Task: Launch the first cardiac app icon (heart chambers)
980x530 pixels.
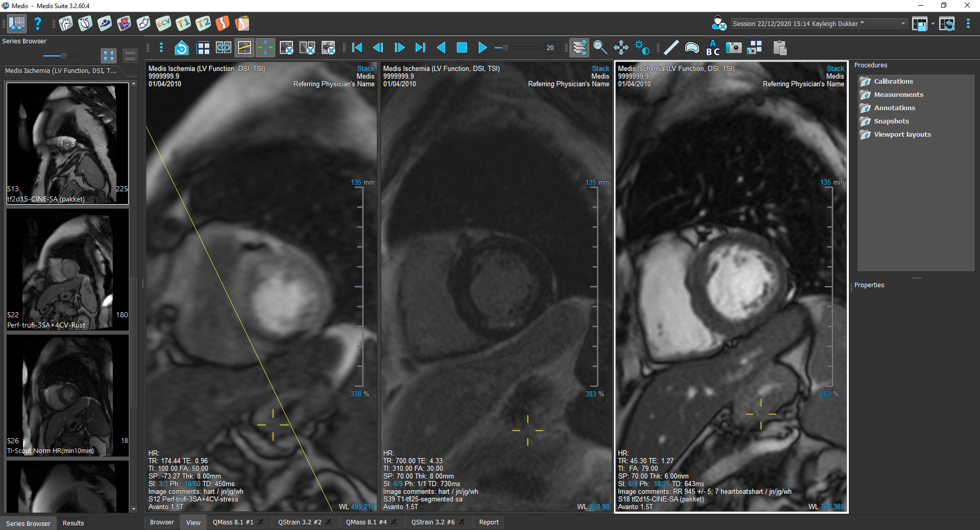Action: (66, 23)
